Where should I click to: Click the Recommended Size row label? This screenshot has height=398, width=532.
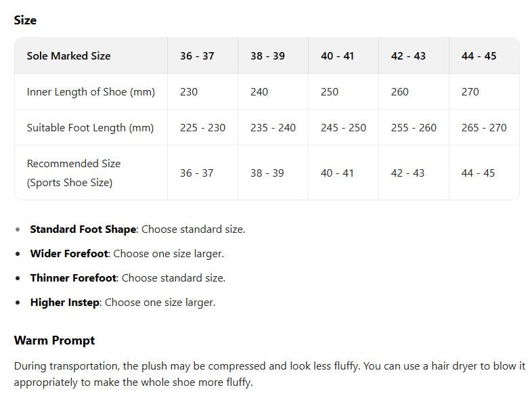click(73, 173)
